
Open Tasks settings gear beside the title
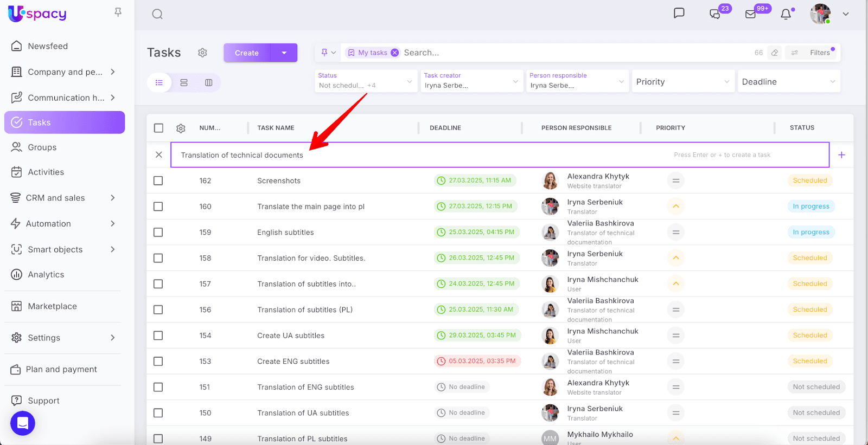click(x=202, y=53)
